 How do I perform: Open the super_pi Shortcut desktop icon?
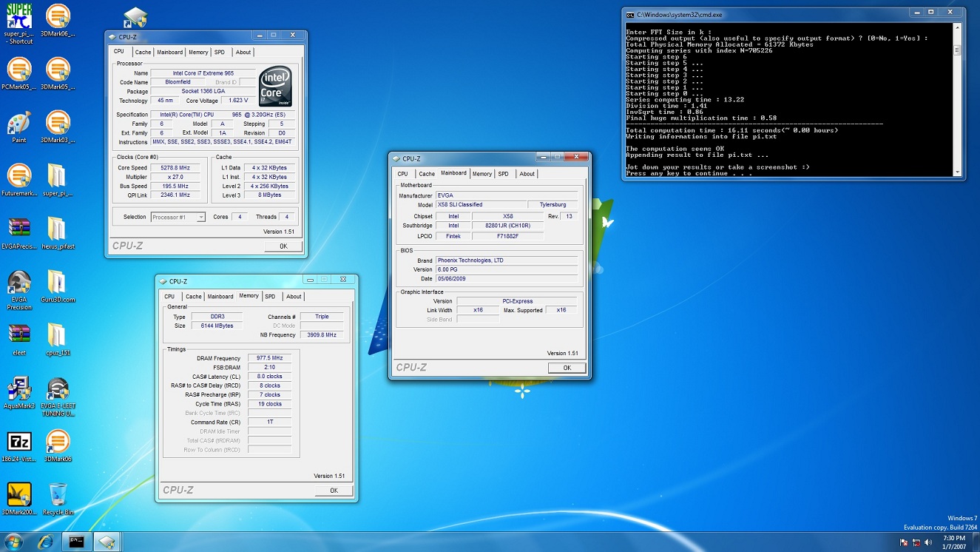tap(19, 24)
